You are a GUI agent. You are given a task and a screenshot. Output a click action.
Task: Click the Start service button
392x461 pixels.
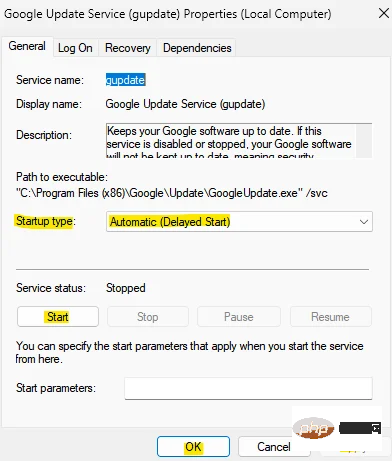[x=58, y=317]
